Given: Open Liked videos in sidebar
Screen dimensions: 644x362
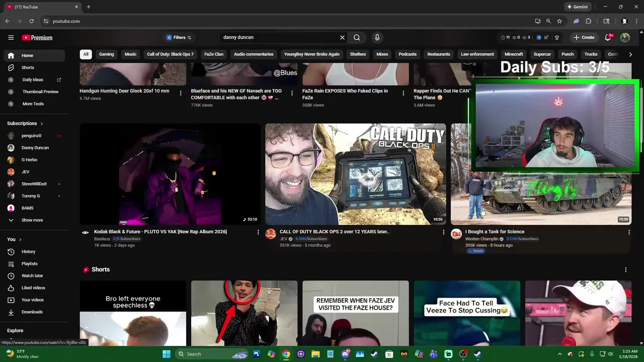Looking at the screenshot, I should 34,288.
